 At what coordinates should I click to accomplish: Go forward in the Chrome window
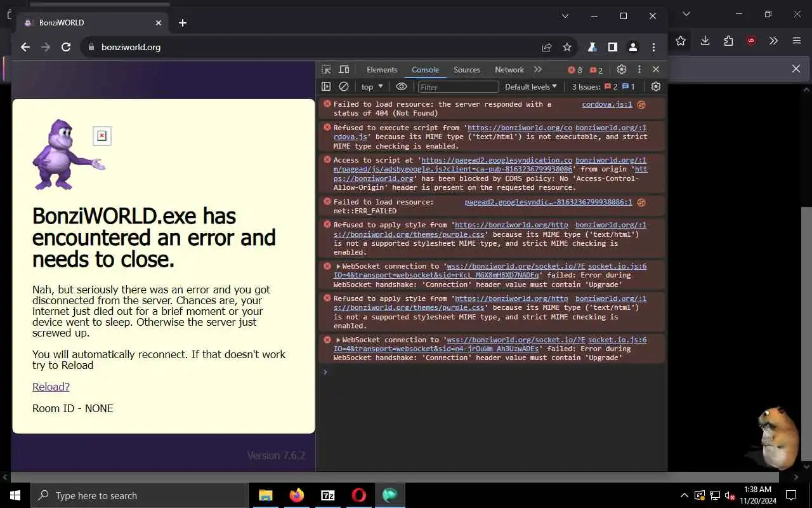click(x=46, y=47)
